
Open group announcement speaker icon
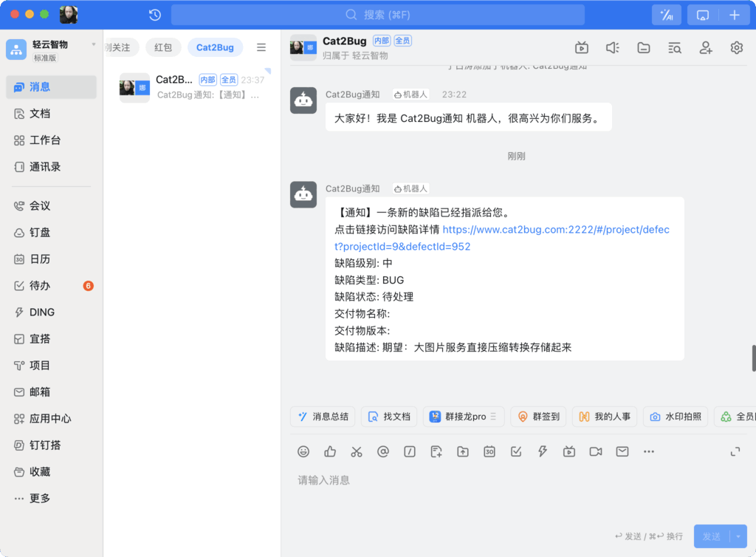coord(612,47)
